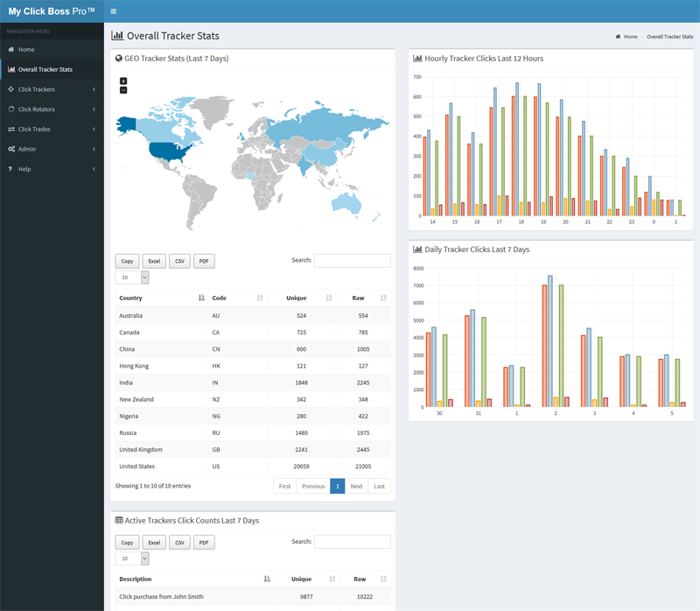Go to Next page of GEO table
Screen dimensions: 700x611
click(356, 486)
